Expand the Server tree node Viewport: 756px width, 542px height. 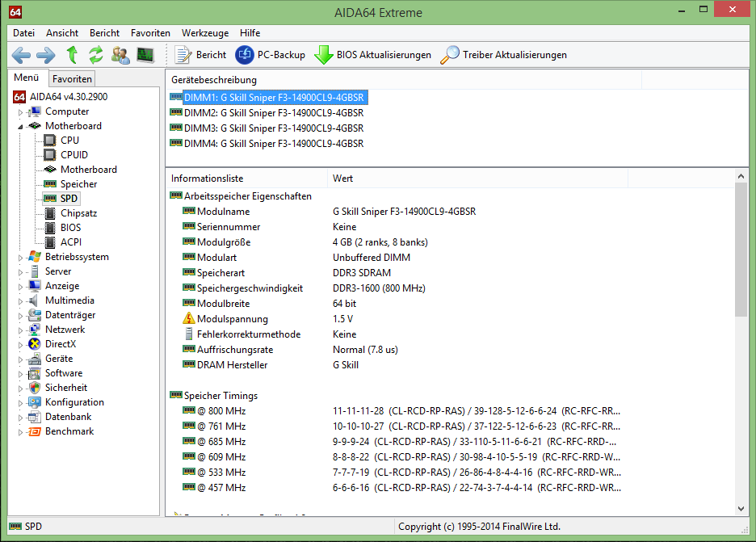coord(20,272)
